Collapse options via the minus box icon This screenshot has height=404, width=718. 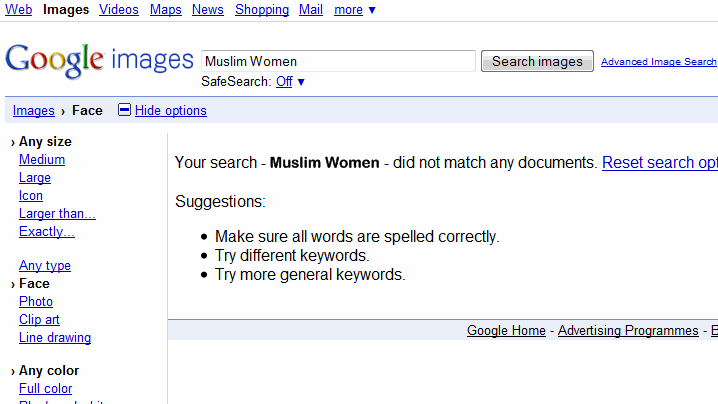(x=124, y=110)
